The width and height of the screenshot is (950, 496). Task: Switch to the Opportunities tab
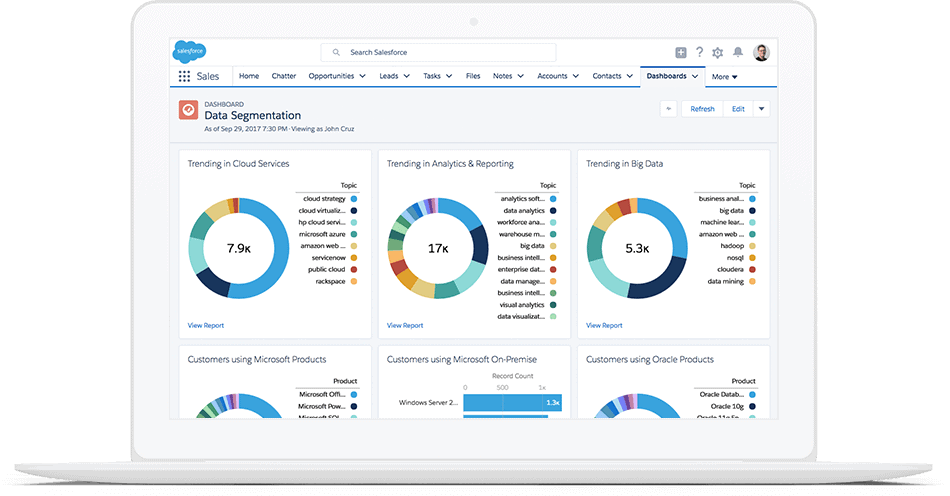click(331, 76)
